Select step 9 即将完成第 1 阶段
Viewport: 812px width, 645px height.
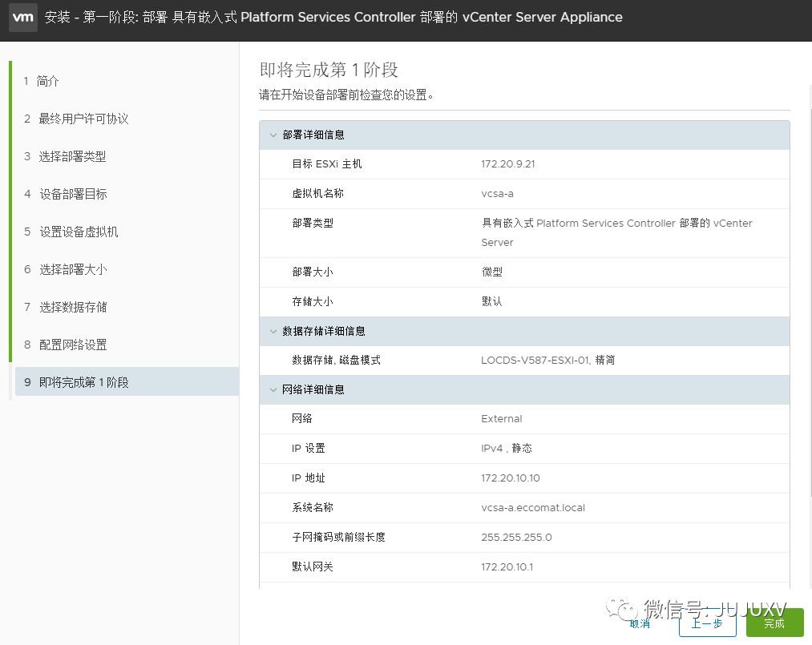(127, 382)
